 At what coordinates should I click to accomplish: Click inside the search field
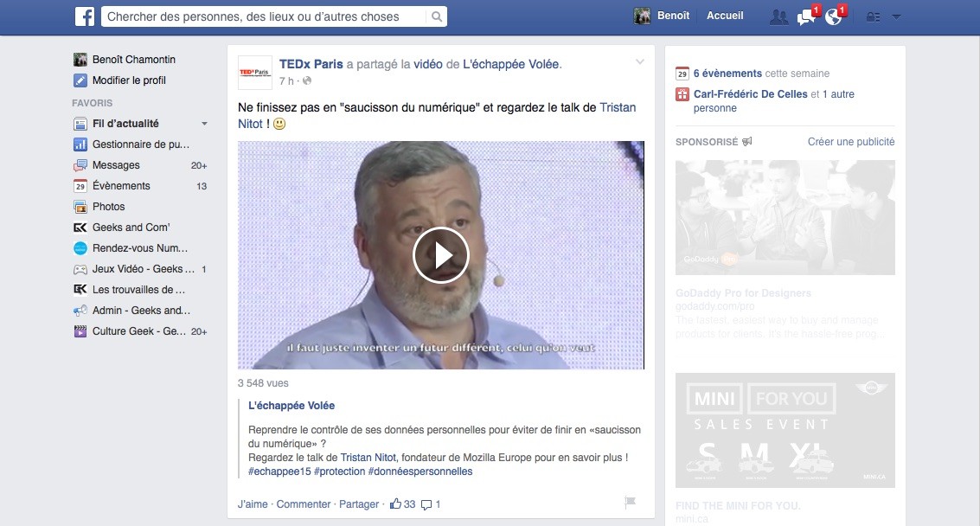(259, 16)
